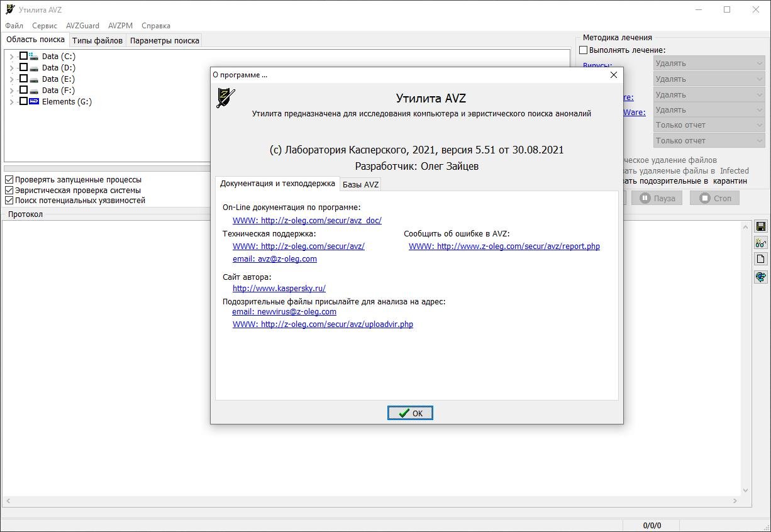
Task: Click the protocol horizontal scrollbar right arrow
Action: tap(735, 501)
